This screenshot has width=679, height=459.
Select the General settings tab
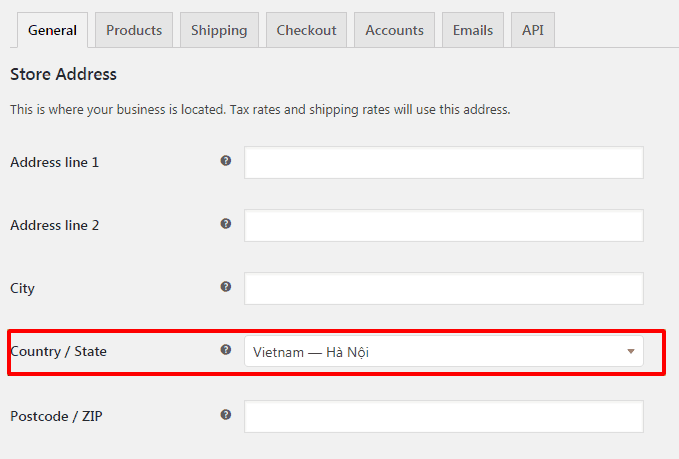pyautogui.click(x=52, y=30)
